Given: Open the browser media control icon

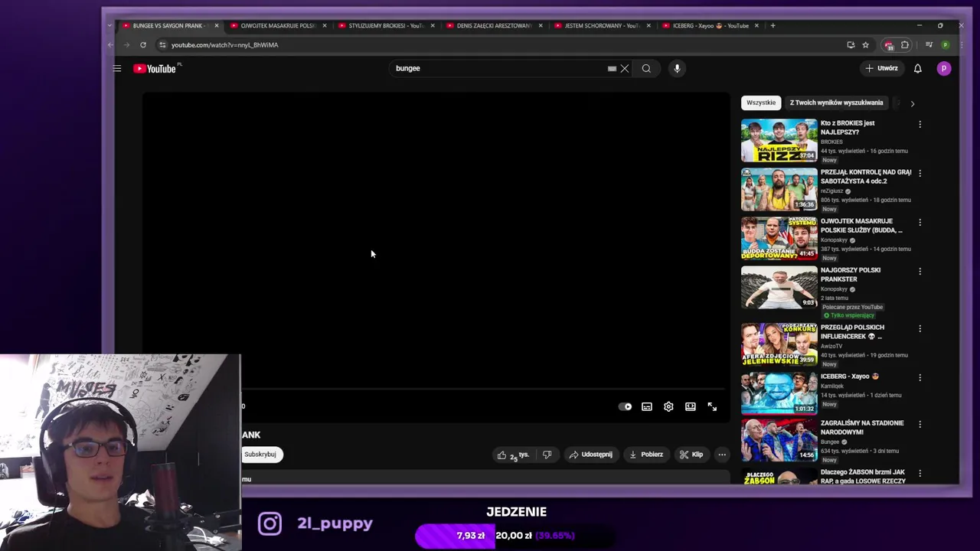Looking at the screenshot, I should pos(929,44).
